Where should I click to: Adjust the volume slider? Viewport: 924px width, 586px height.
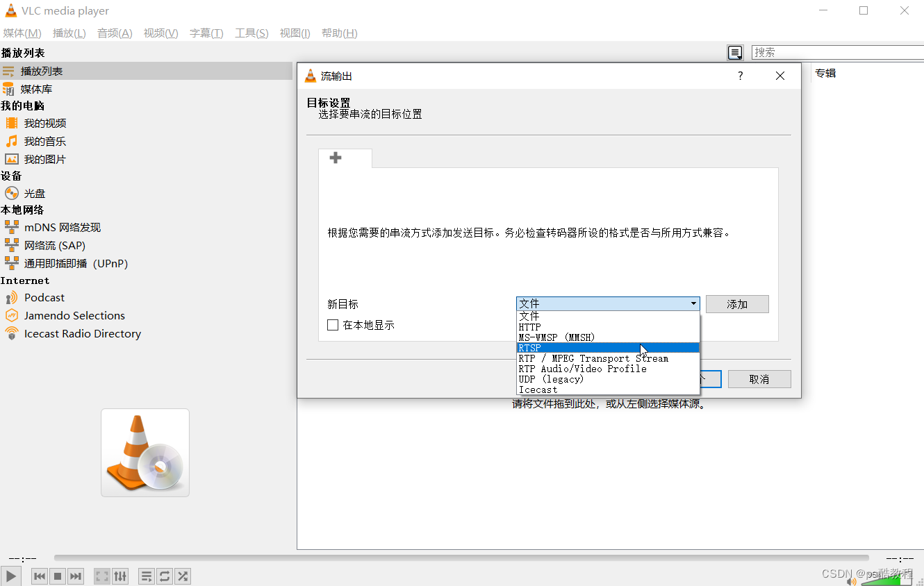point(886,579)
